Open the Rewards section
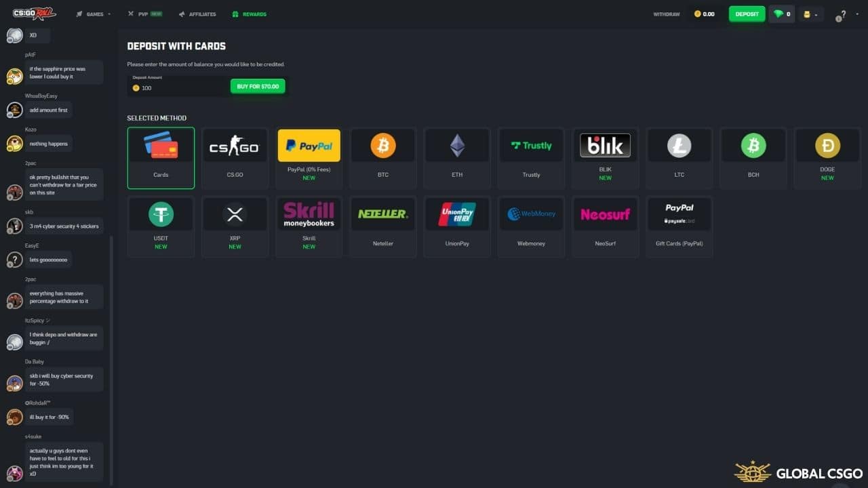 tap(249, 14)
